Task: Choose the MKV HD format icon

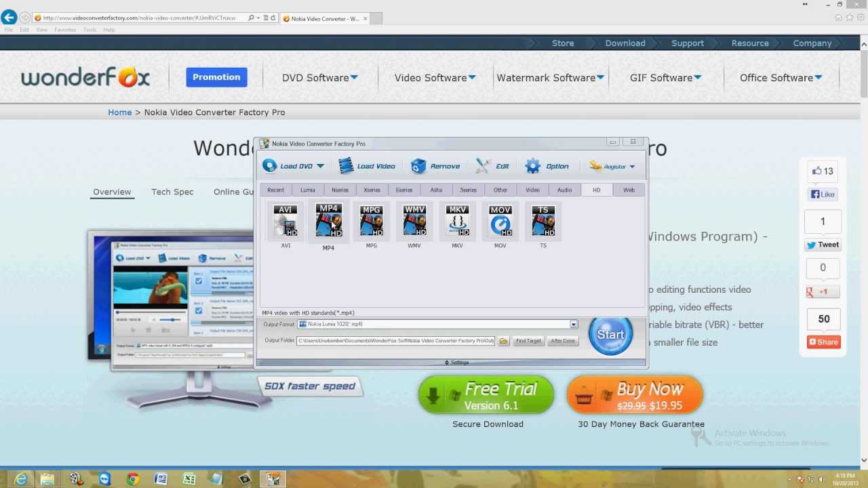Action: point(458,221)
